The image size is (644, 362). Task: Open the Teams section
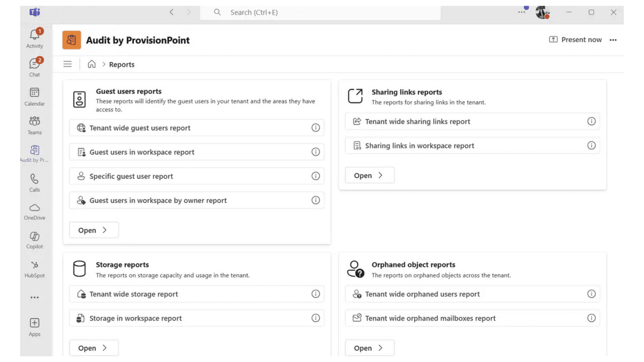34,125
